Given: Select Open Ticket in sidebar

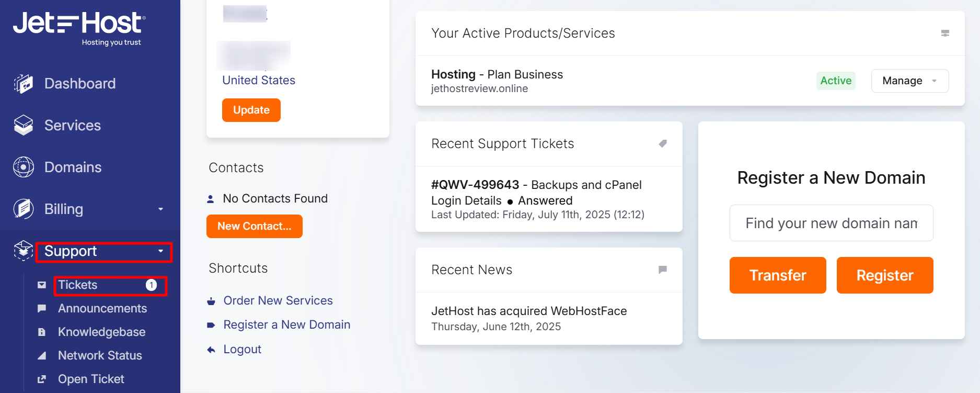Looking at the screenshot, I should [91, 379].
